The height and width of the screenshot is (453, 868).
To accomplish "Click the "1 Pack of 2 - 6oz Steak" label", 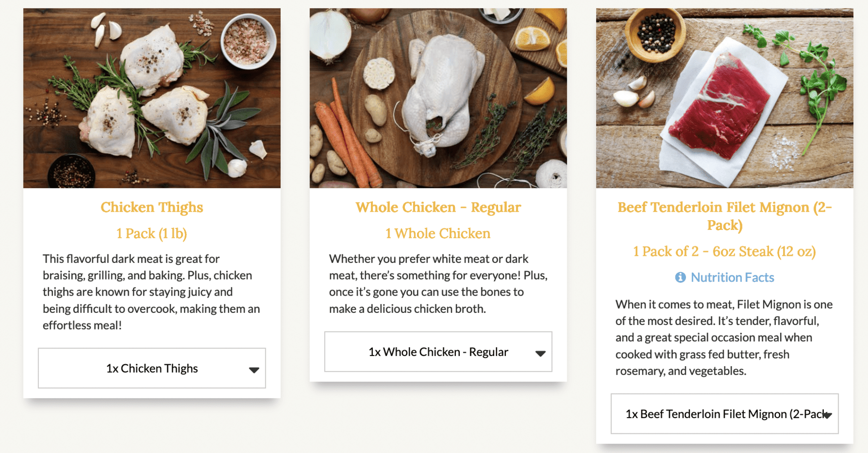I will click(x=724, y=252).
